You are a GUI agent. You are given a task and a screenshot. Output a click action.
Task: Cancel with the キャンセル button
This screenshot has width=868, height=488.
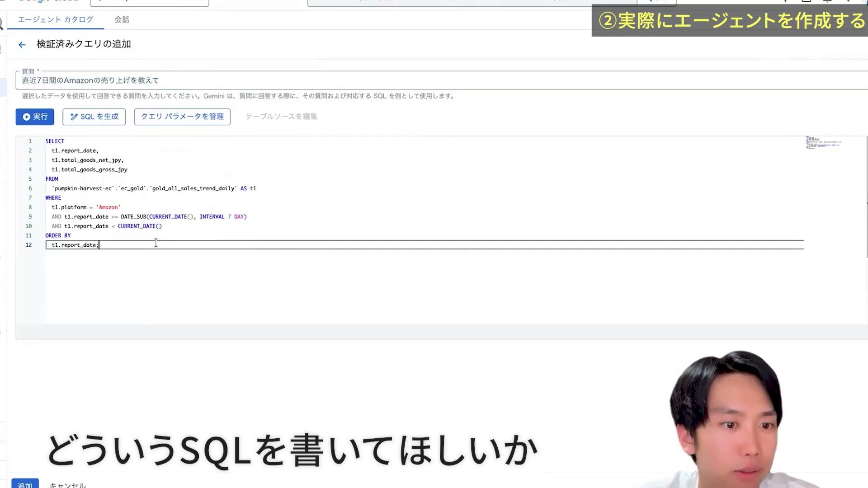click(x=68, y=485)
